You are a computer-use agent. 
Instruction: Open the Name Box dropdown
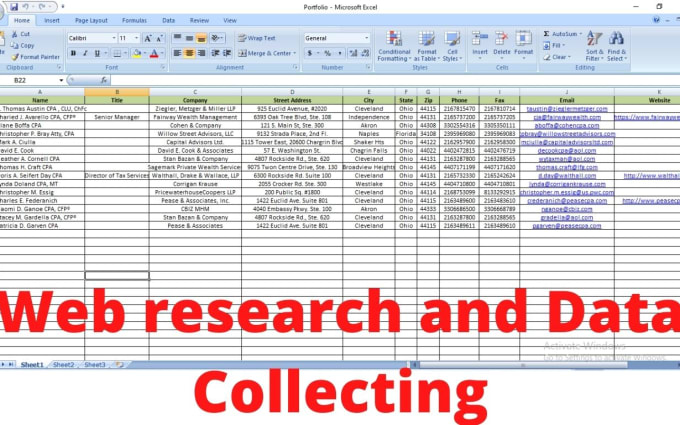pyautogui.click(x=61, y=80)
